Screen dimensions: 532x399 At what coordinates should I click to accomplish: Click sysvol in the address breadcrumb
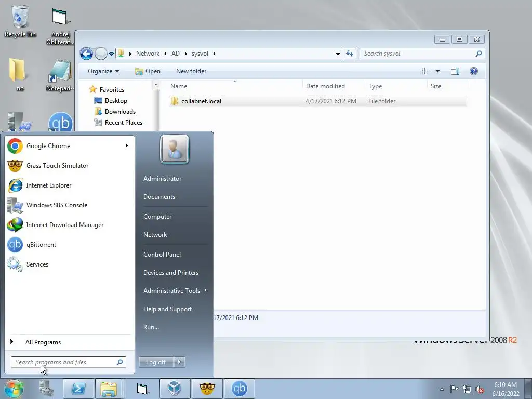200,54
